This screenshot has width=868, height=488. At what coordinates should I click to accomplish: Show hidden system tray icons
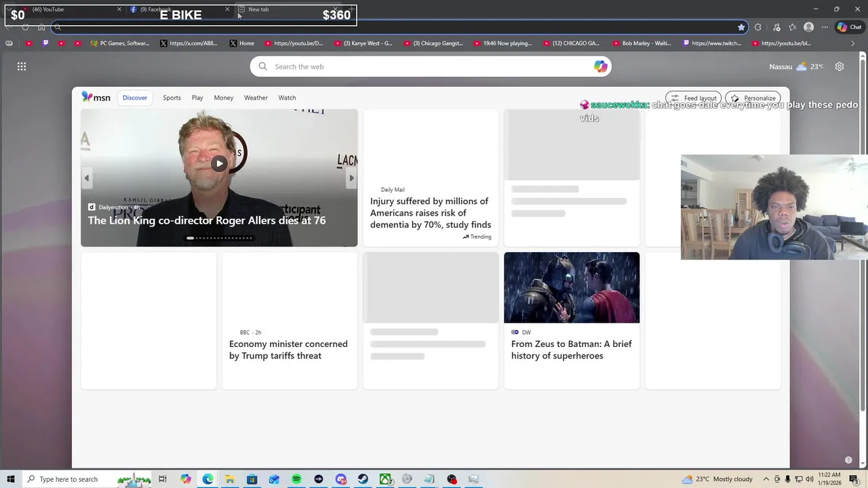point(766,479)
